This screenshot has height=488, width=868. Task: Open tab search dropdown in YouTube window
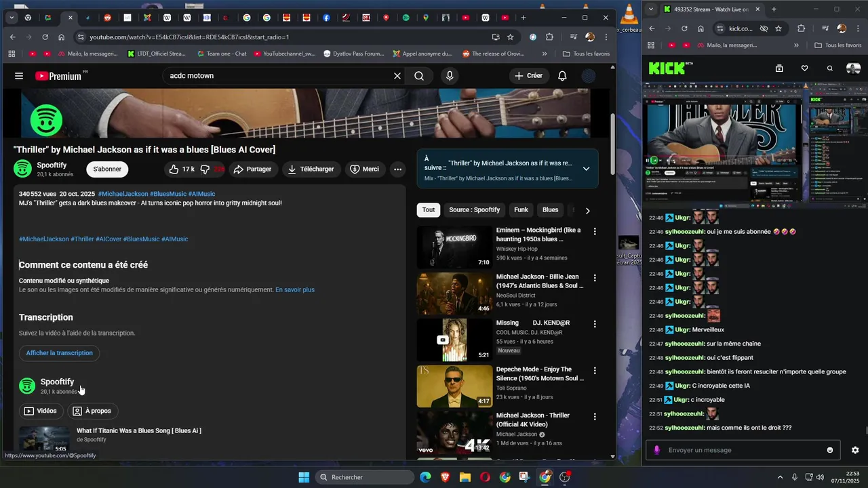(12, 18)
